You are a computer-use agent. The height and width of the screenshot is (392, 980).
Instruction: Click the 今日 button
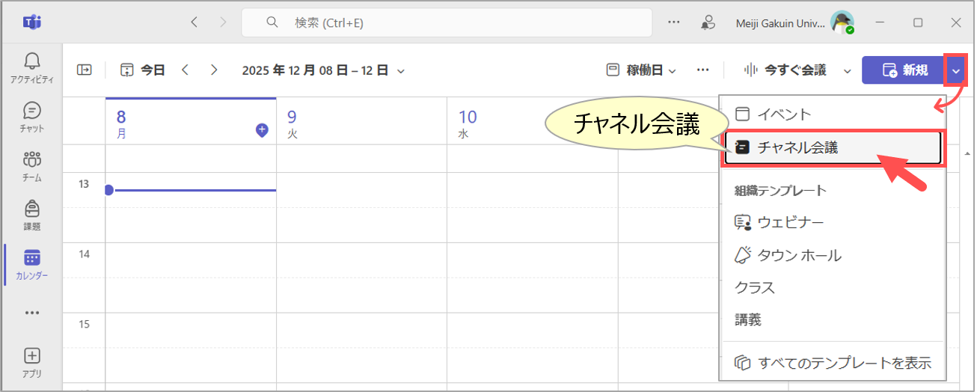(143, 70)
